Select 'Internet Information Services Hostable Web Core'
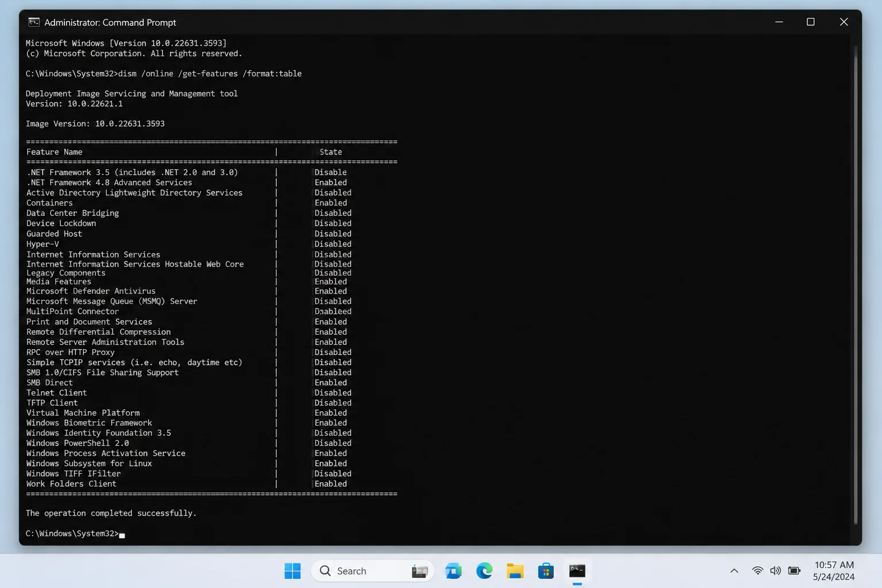Viewport: 882px width, 588px height. click(x=135, y=264)
